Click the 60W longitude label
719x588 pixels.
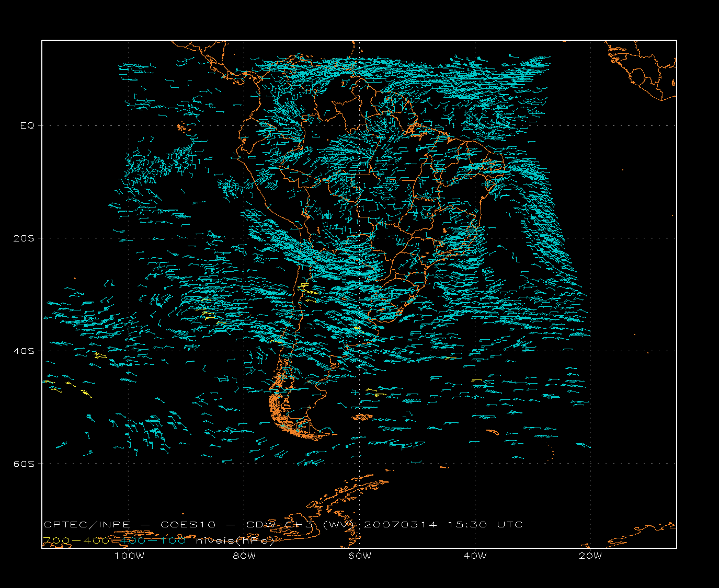tap(360, 556)
